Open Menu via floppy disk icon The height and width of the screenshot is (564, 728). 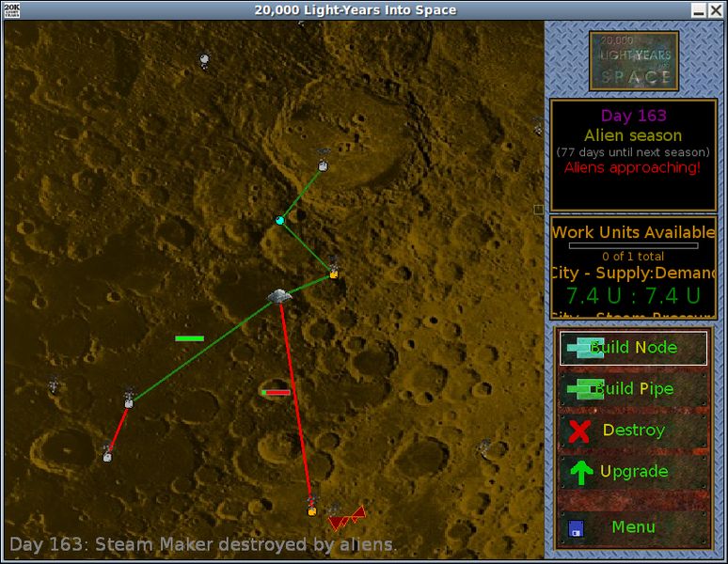(x=576, y=528)
